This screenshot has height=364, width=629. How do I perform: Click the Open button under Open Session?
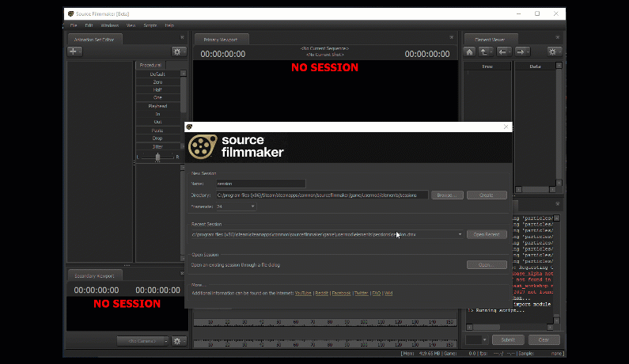pos(487,265)
